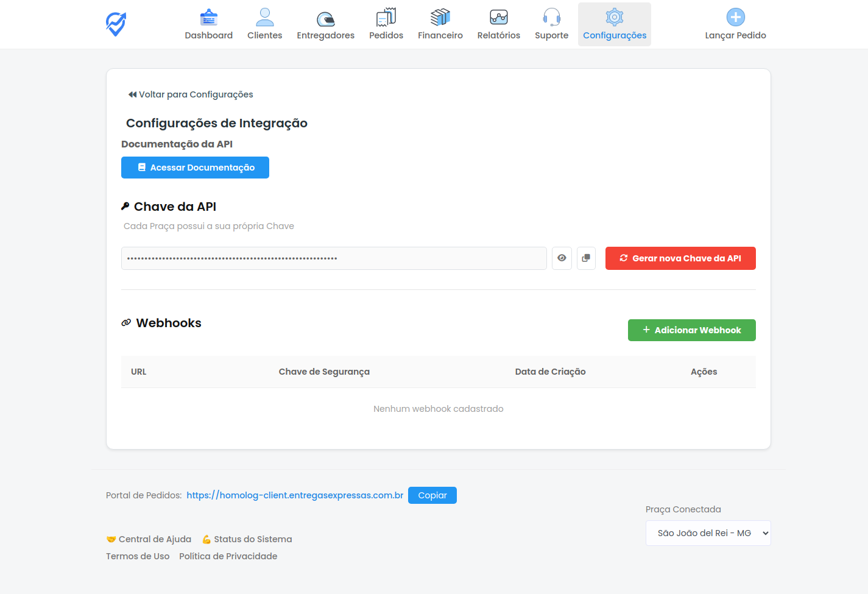Click the blue Copiar progress-style button
Screen dimensions: 868x594
click(432, 495)
